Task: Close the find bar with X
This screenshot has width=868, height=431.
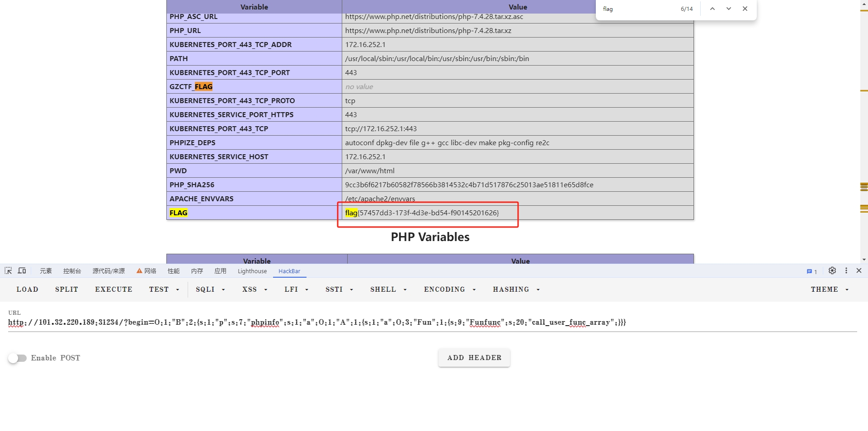Action: [x=745, y=8]
